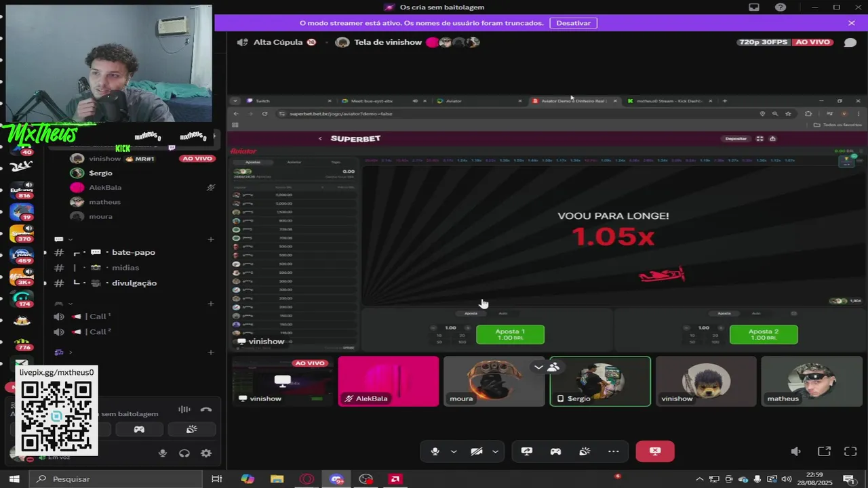
Task: Open Discord user settings gear
Action: coord(206,453)
